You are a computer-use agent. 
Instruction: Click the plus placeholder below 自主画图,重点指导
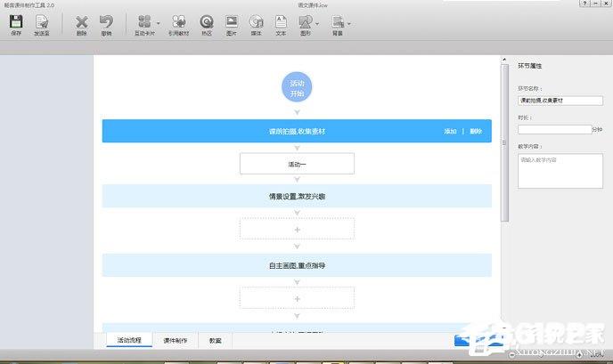297,298
